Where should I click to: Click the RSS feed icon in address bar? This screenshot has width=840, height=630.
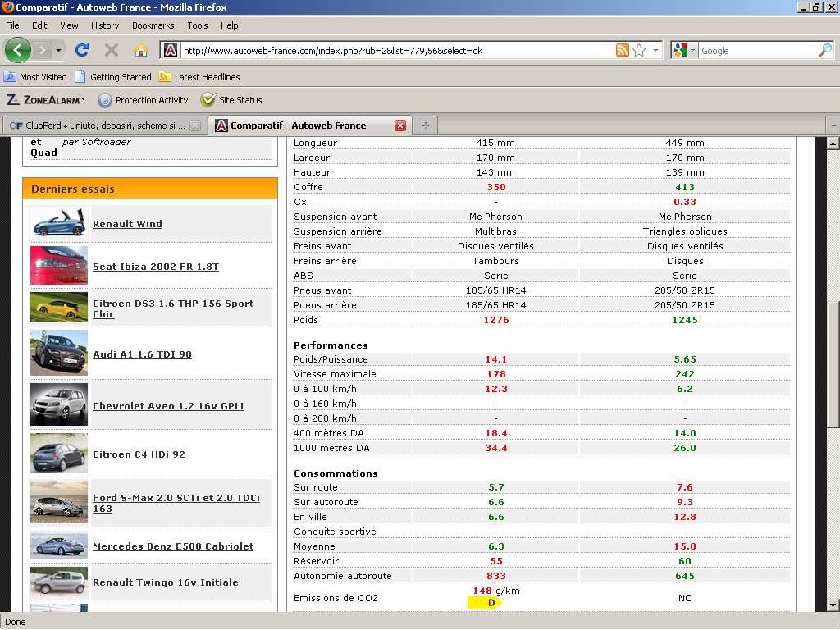pos(623,50)
